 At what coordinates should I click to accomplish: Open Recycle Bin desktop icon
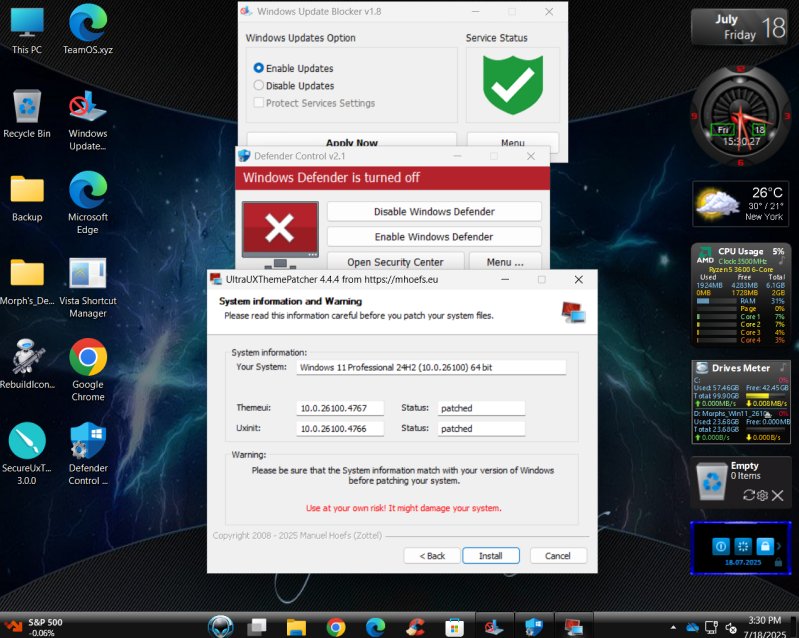click(x=27, y=114)
